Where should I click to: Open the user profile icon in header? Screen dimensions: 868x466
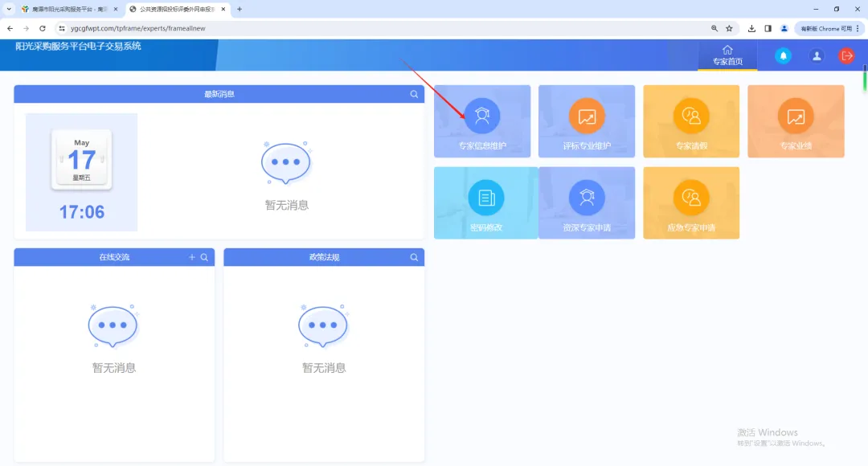[x=817, y=55]
